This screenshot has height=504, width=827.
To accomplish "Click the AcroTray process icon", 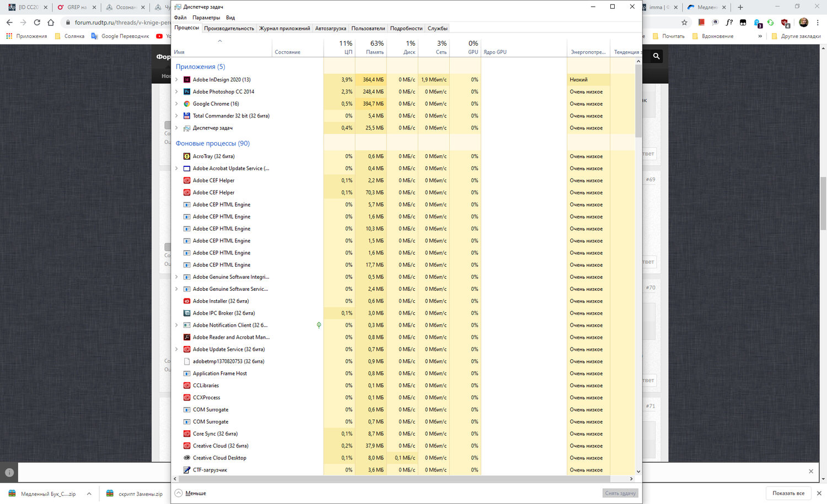I will [x=187, y=156].
